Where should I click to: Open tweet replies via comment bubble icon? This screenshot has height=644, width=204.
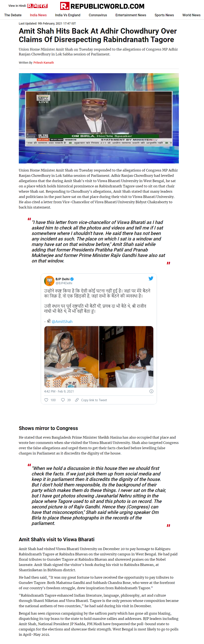63,400
